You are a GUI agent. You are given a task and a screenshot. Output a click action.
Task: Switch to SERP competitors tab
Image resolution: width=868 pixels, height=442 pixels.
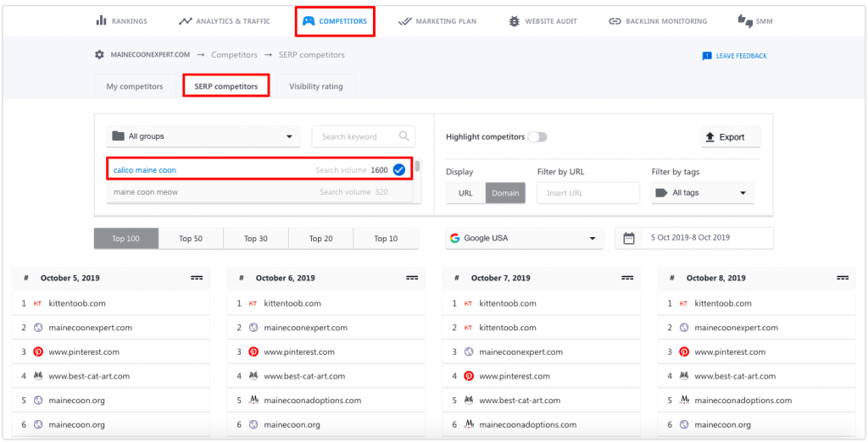pos(225,86)
